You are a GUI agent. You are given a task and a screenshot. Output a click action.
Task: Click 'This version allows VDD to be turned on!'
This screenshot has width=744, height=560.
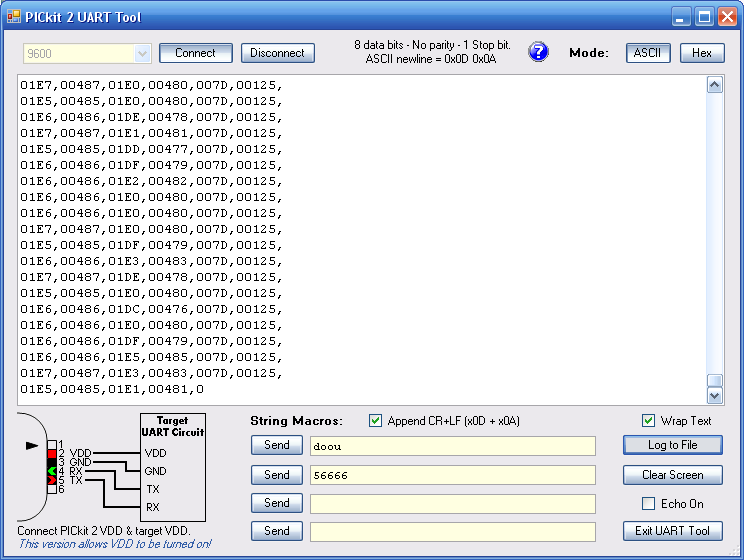point(115,544)
